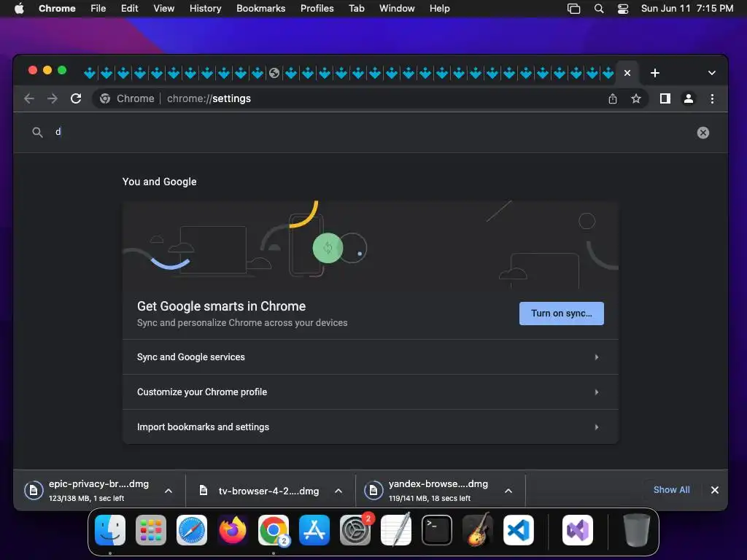This screenshot has width=747, height=560.
Task: Open the View menu
Action: click(x=163, y=8)
